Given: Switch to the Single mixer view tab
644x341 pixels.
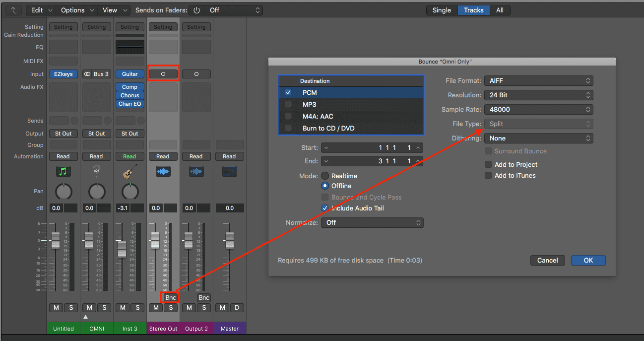Looking at the screenshot, I should [442, 10].
